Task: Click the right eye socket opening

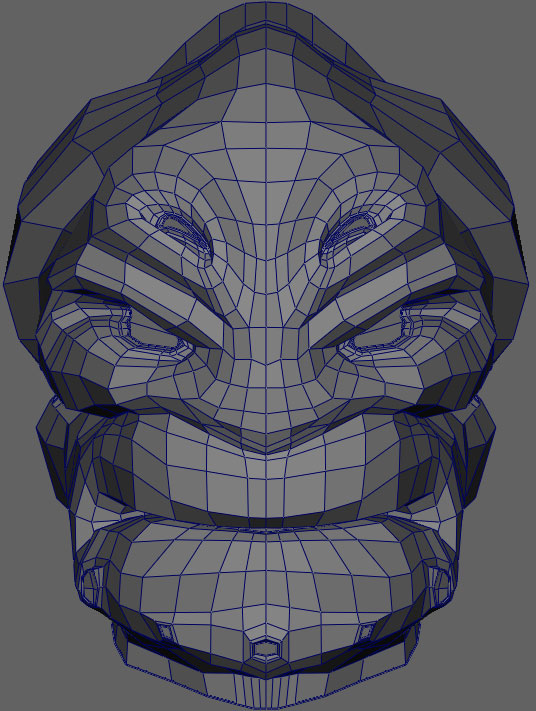Action: click(x=380, y=331)
